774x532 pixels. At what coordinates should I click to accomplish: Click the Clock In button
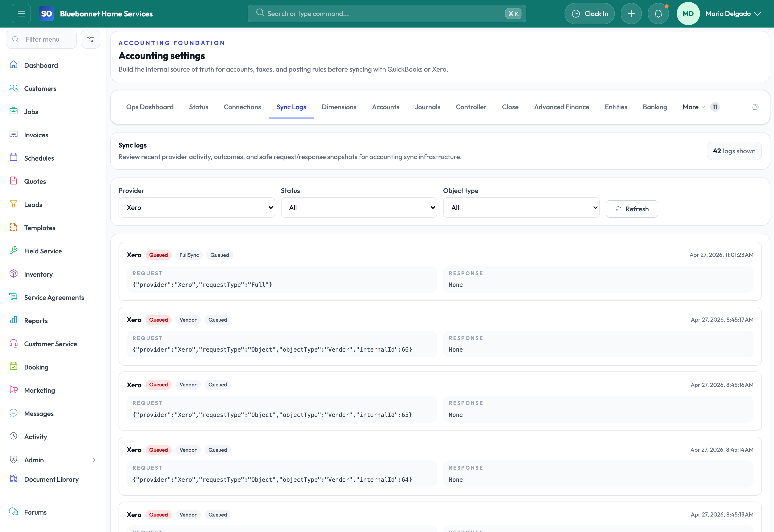coord(589,14)
